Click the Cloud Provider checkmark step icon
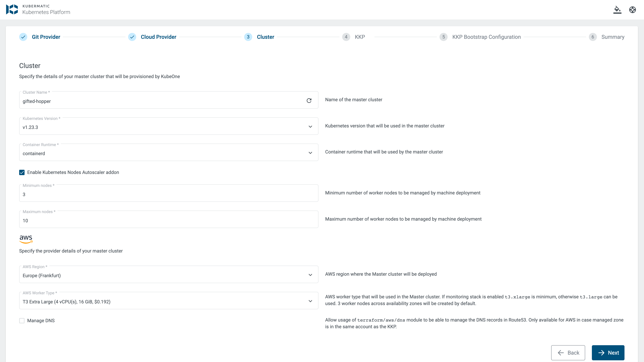 click(132, 37)
